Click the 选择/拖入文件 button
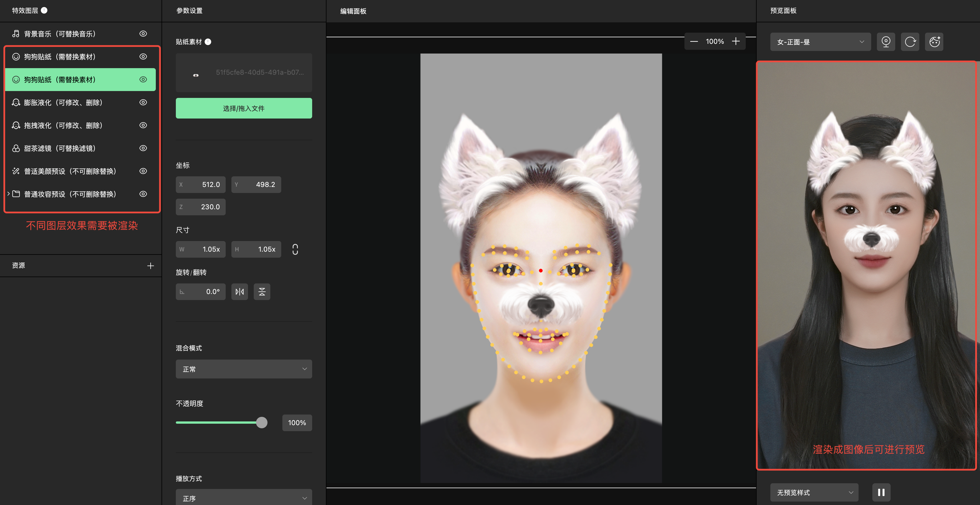The width and height of the screenshot is (980, 505). tap(243, 109)
